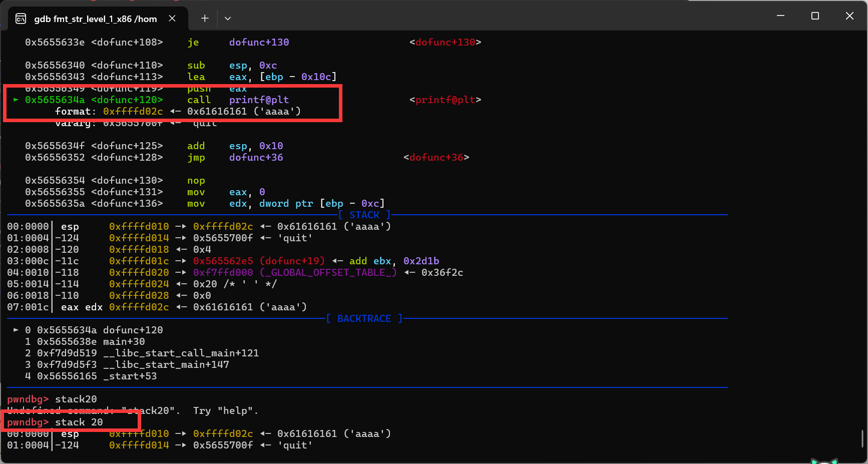Click the STACK section header label
The width and height of the screenshot is (868, 464).
pyautogui.click(x=364, y=215)
